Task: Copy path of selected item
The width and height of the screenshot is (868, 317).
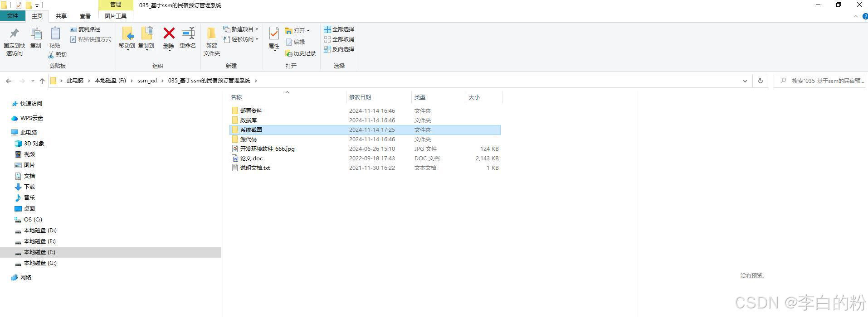Action: click(85, 29)
